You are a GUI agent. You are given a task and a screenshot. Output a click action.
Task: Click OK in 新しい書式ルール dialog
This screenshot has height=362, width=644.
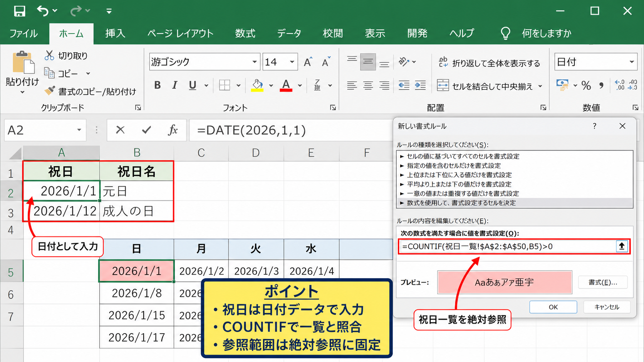click(553, 307)
